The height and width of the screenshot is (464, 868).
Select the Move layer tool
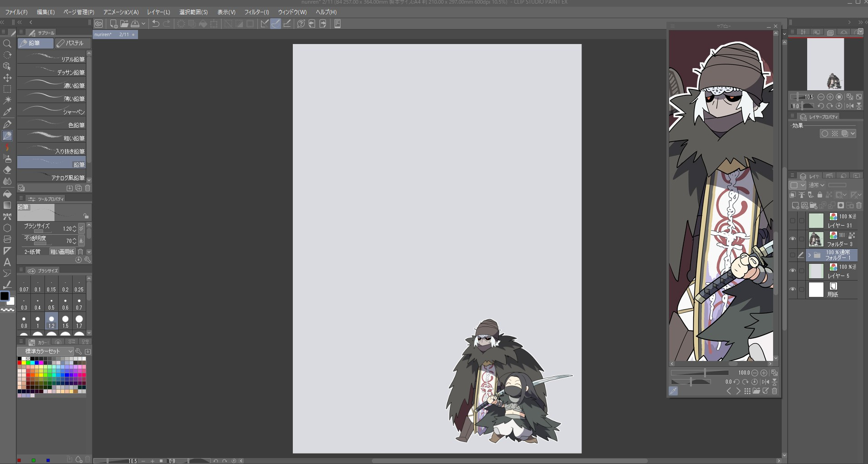[x=7, y=78]
